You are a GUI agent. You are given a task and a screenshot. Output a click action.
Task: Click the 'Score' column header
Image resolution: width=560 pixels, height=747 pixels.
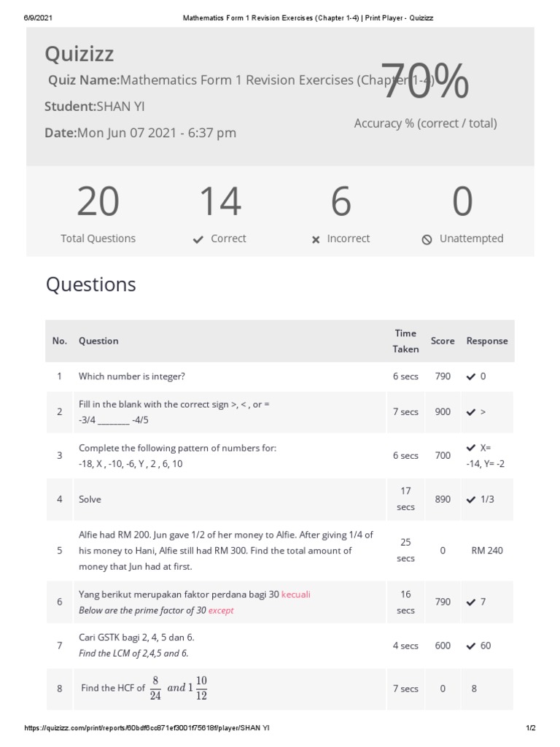click(x=443, y=341)
